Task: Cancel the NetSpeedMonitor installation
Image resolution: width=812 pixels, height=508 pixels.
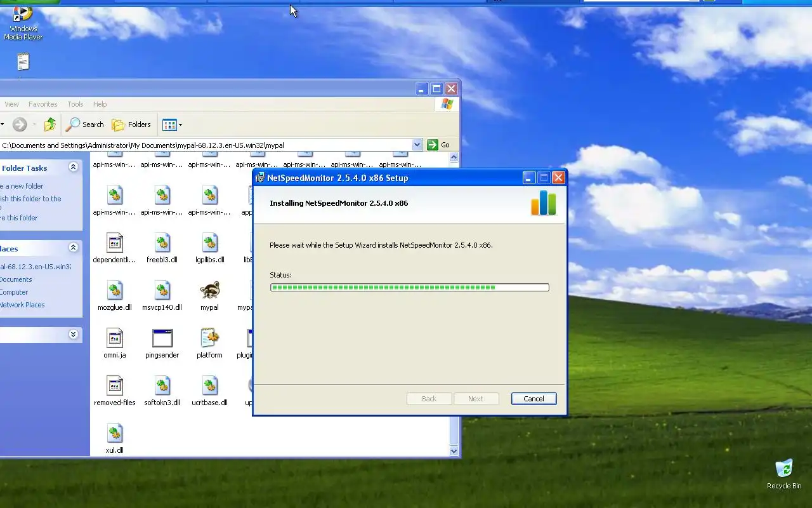Action: pyautogui.click(x=534, y=399)
